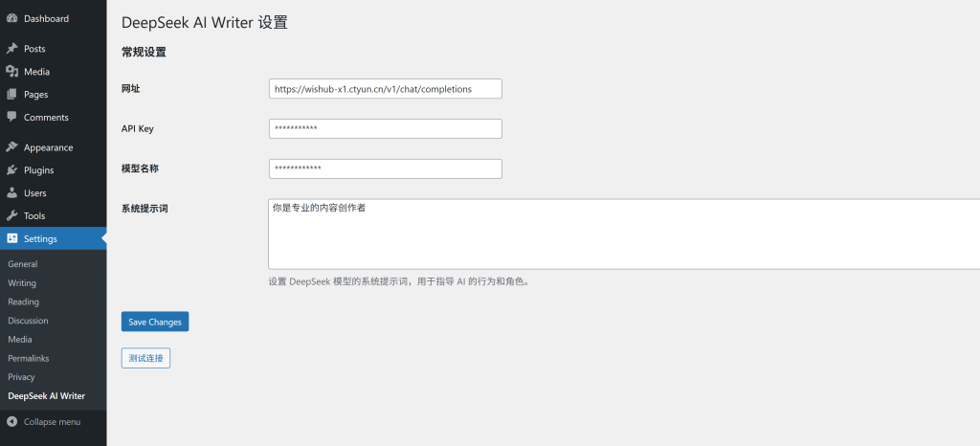Click the Collapse menu label
The width and height of the screenshot is (980, 446).
(52, 422)
